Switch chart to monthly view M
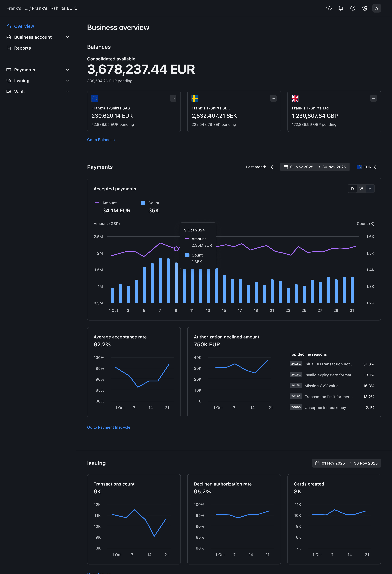The height and width of the screenshot is (574, 392). pos(370,189)
